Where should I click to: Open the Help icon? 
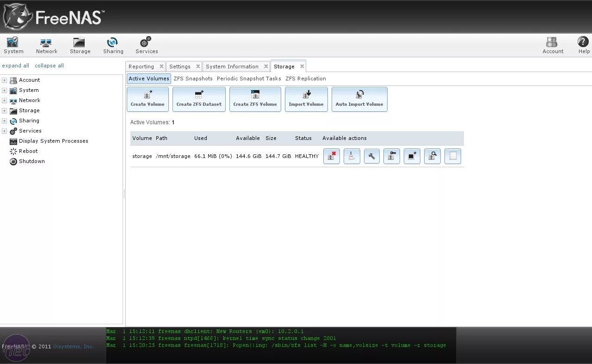click(x=584, y=45)
